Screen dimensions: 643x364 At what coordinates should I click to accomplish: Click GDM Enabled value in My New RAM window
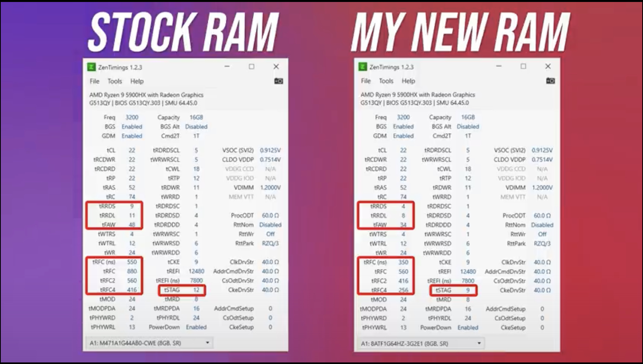403,136
